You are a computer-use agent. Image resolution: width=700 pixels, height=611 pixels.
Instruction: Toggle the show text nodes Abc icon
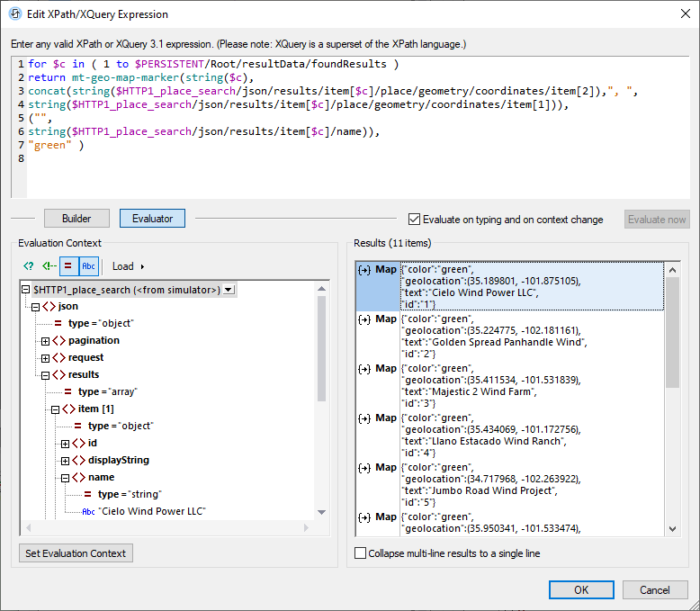[x=88, y=266]
